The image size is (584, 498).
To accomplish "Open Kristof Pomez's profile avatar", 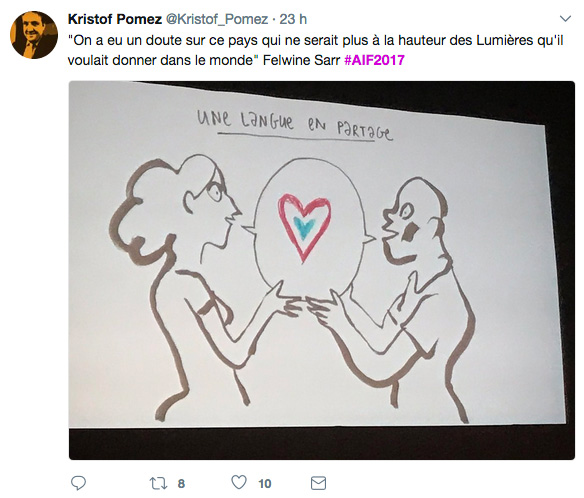I will point(34,35).
